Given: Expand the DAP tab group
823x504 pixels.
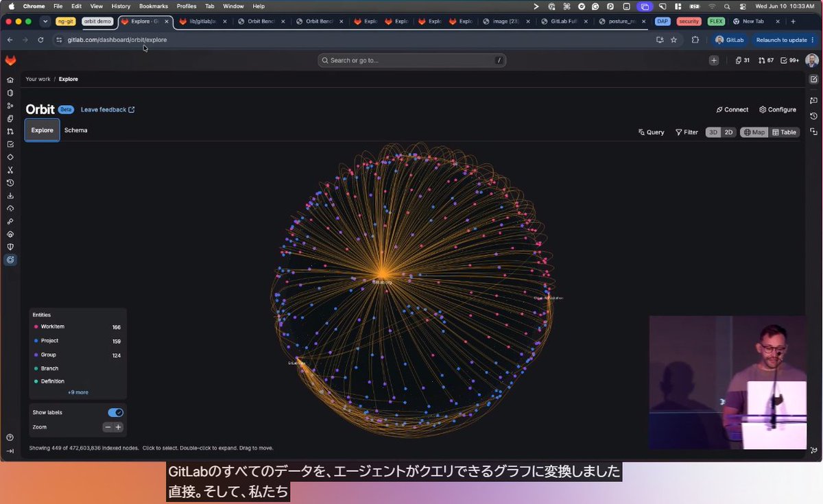Looking at the screenshot, I should pyautogui.click(x=663, y=21).
